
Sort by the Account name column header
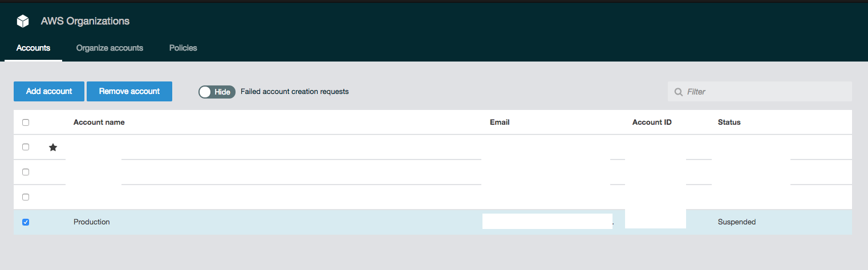99,122
